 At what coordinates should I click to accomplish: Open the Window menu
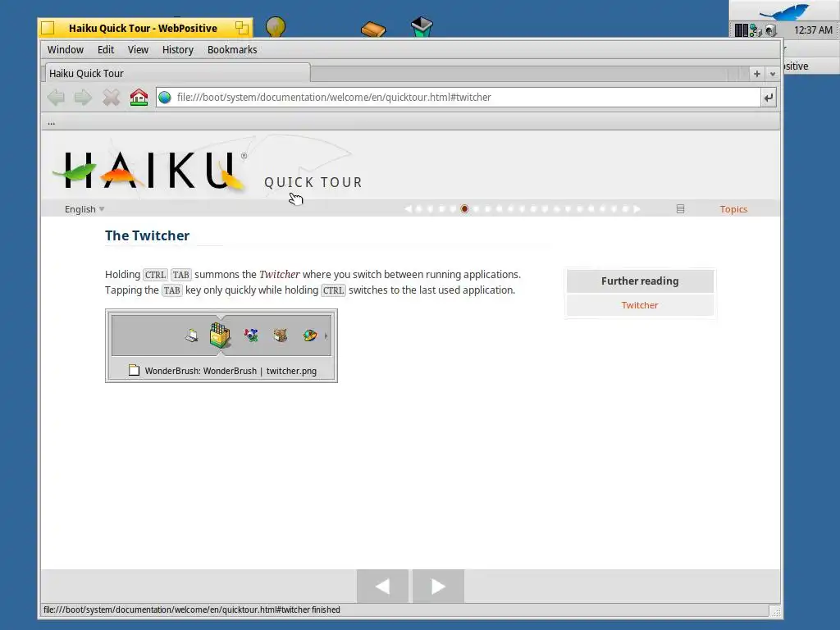[x=66, y=50]
